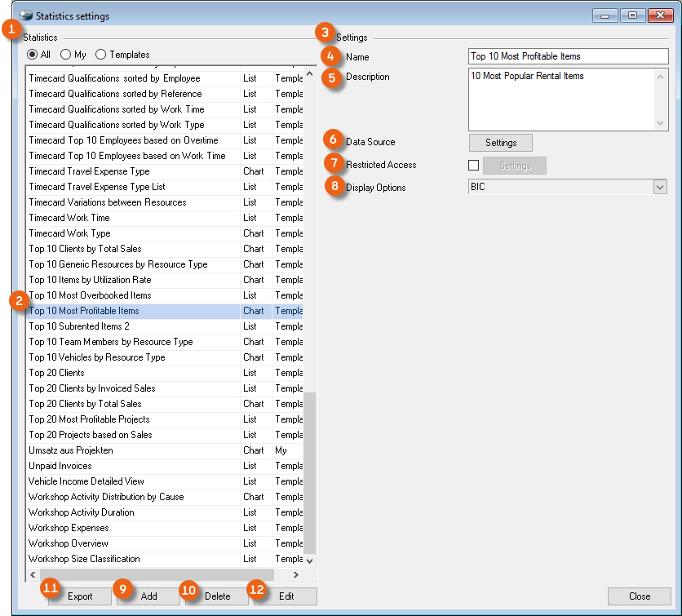Choose the Templates radio button
The image size is (682, 616).
coord(101,55)
